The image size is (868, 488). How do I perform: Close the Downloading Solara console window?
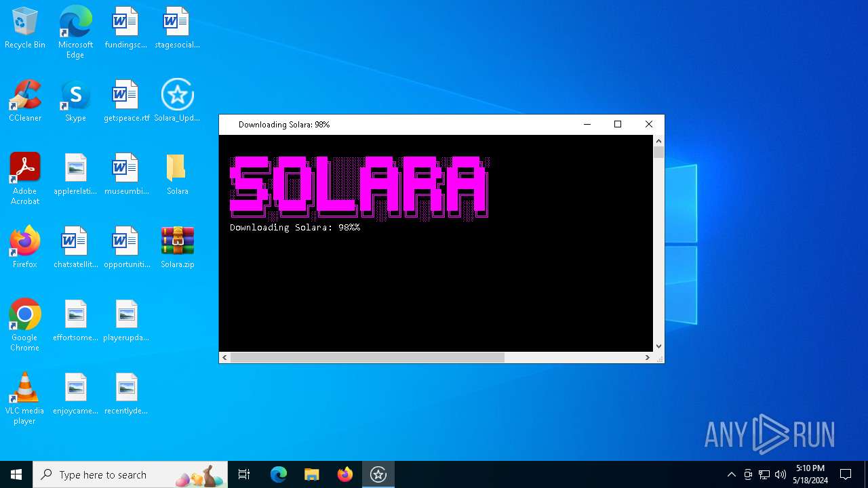tap(649, 124)
